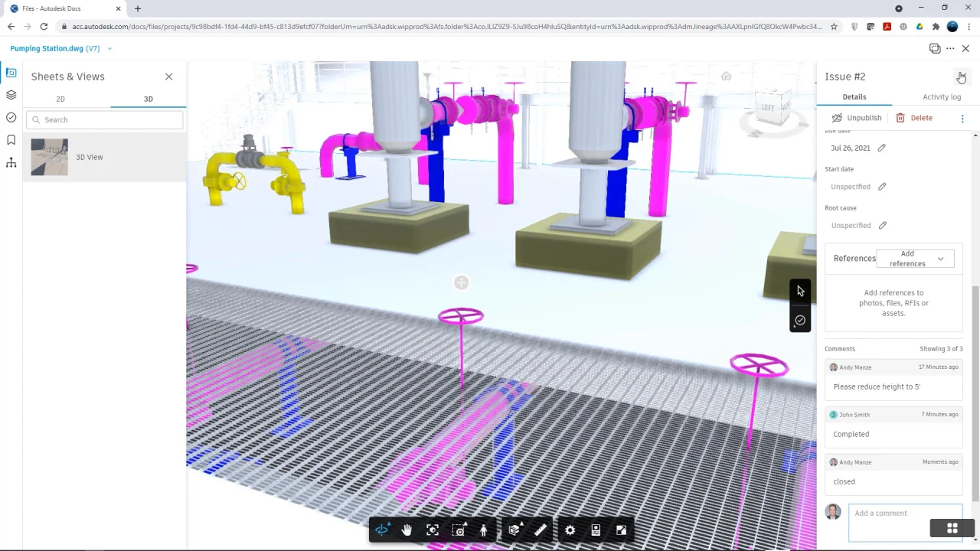Select the Zoom window tool
Image resolution: width=980 pixels, height=551 pixels.
(459, 530)
